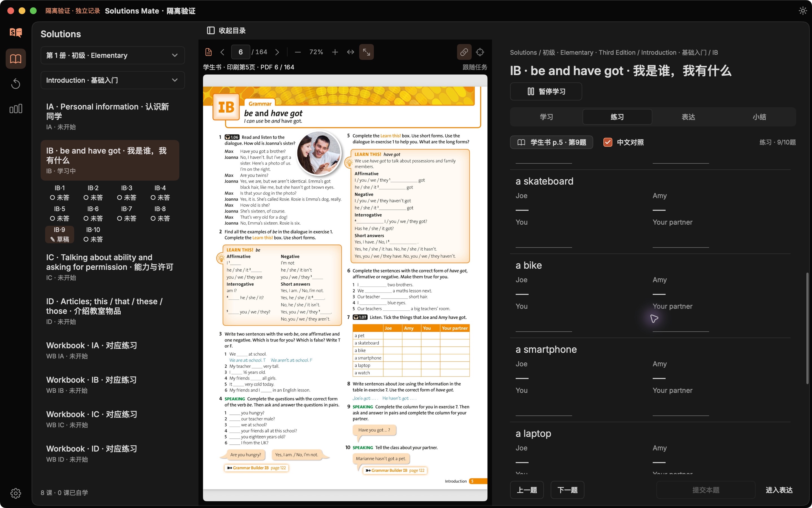812x508 pixels.
Task: Toggle follow-task link icon
Action: pyautogui.click(x=464, y=52)
